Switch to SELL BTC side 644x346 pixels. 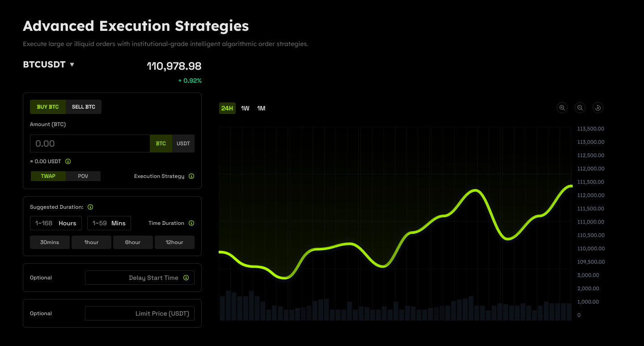pos(84,107)
